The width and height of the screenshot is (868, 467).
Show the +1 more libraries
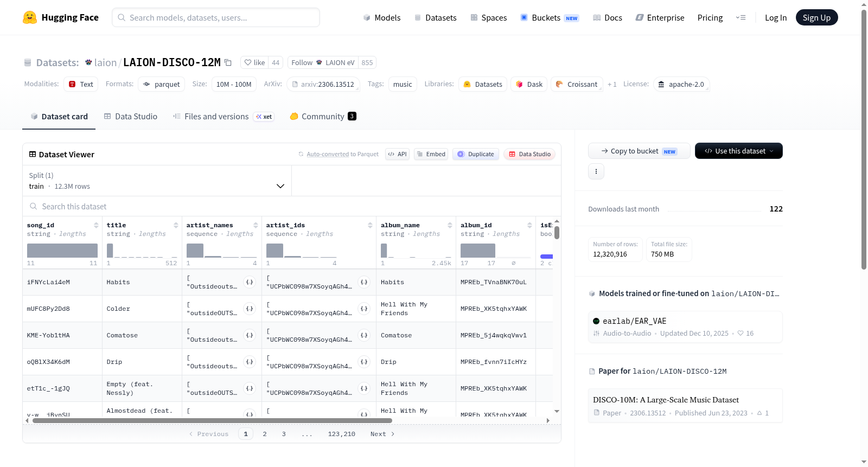[612, 85]
